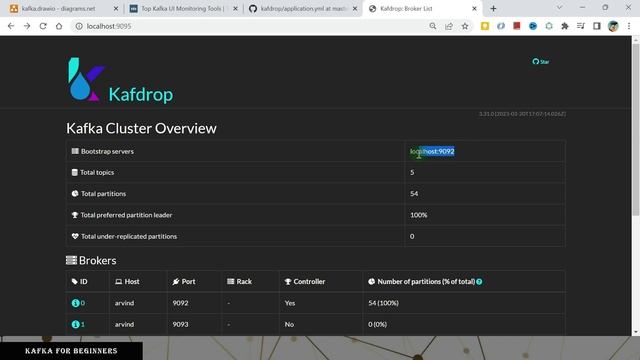Click the Bootstrap servers label

[x=107, y=151]
